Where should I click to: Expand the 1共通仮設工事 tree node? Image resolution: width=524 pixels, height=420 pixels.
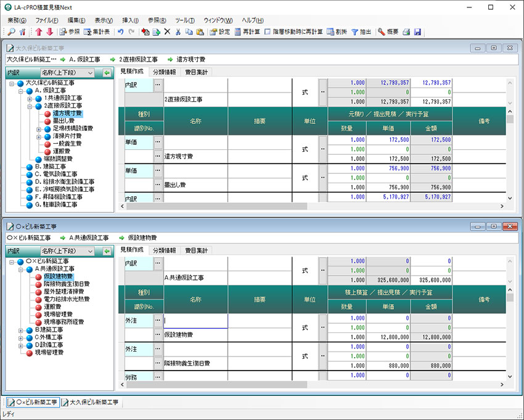tap(30, 98)
